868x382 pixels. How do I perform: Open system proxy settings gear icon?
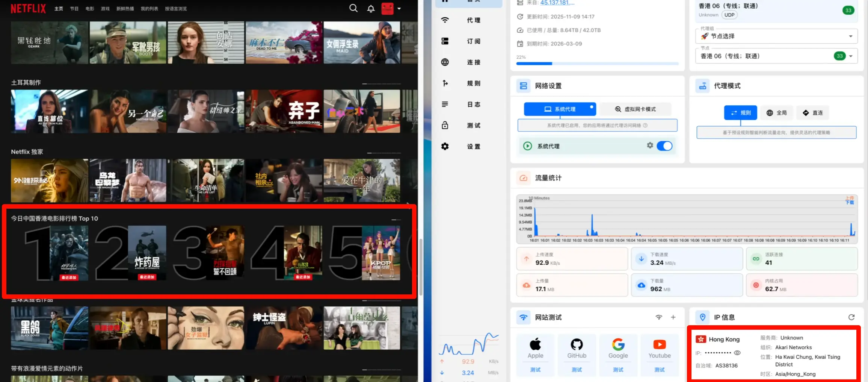coord(650,146)
